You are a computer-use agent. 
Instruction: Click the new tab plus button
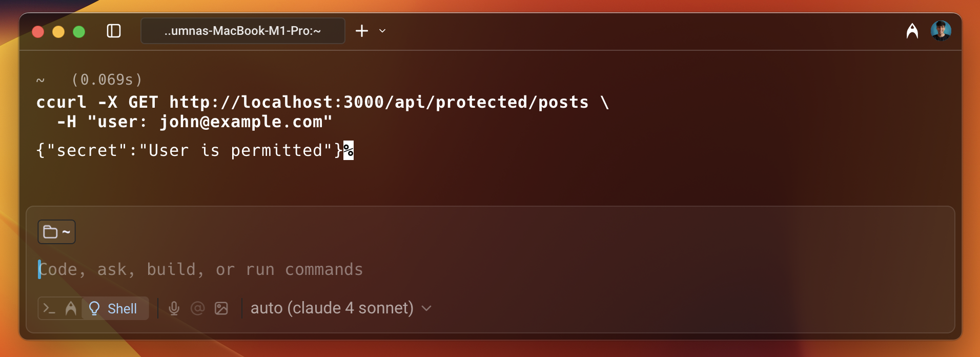click(362, 31)
